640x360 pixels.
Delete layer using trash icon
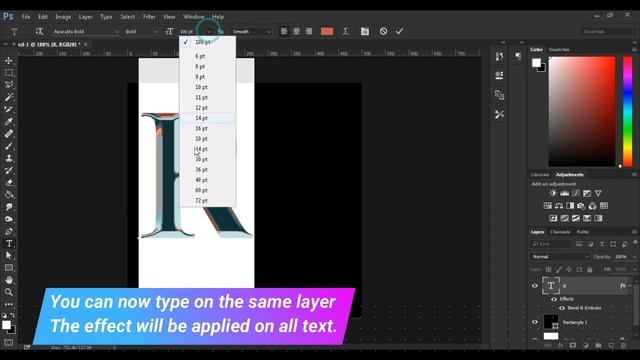(x=623, y=345)
